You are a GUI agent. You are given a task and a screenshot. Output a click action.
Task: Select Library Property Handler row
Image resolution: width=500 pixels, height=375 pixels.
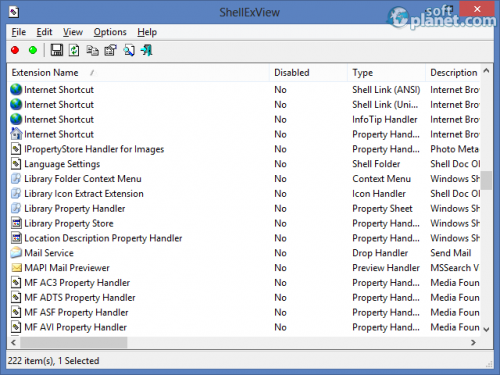(x=244, y=208)
